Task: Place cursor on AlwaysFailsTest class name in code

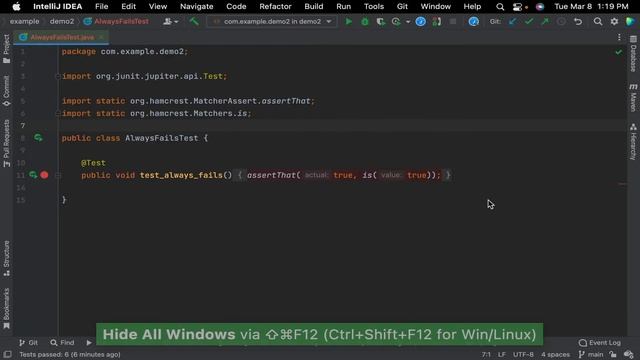Action: coord(161,138)
